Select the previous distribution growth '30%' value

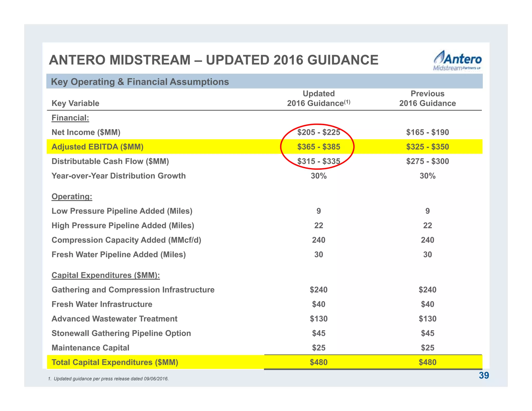point(428,176)
